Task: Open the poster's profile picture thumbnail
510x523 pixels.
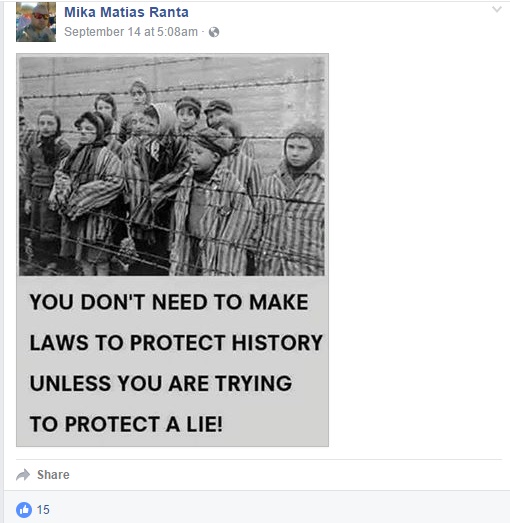Action: tap(36, 22)
